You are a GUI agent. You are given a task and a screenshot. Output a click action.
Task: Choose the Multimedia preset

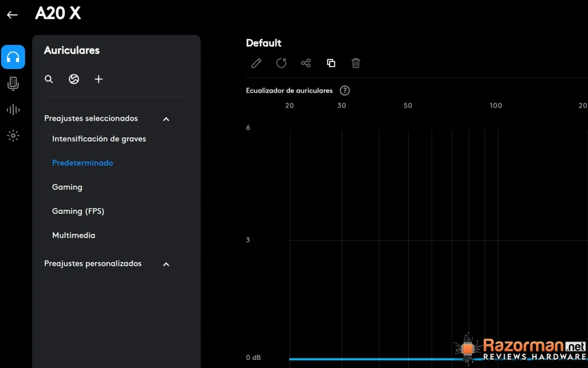(73, 235)
